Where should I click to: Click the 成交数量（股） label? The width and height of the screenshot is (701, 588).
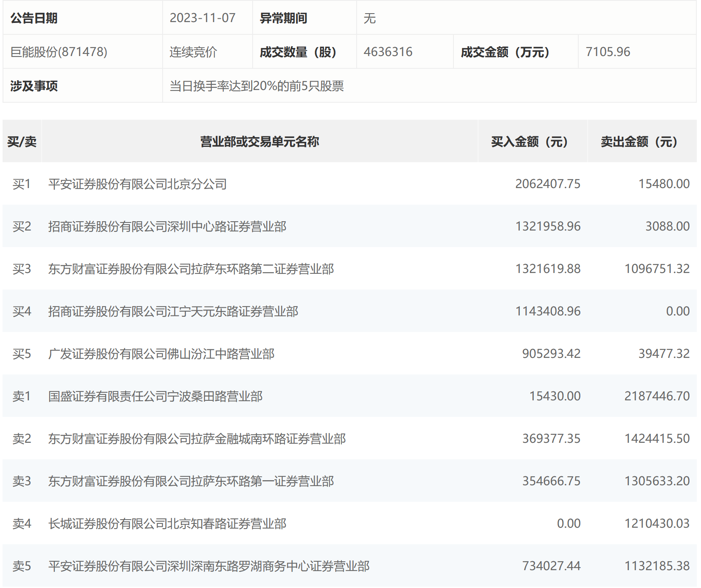tap(298, 52)
